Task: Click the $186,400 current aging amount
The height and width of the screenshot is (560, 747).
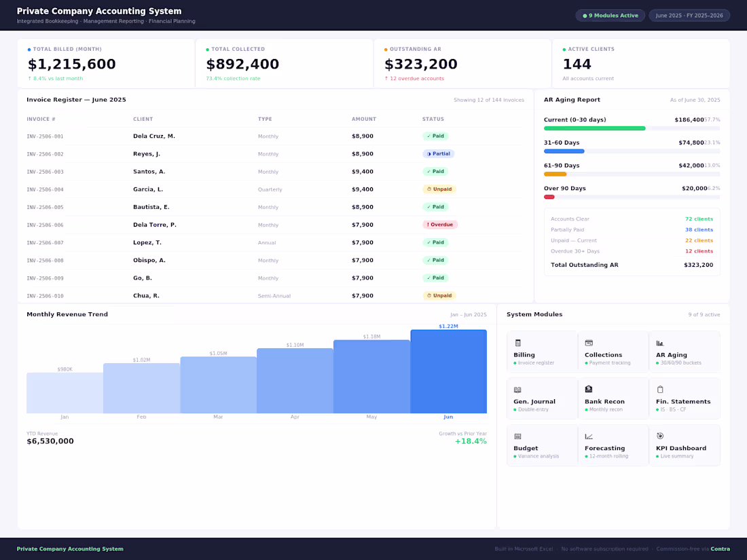Action: 689,120
